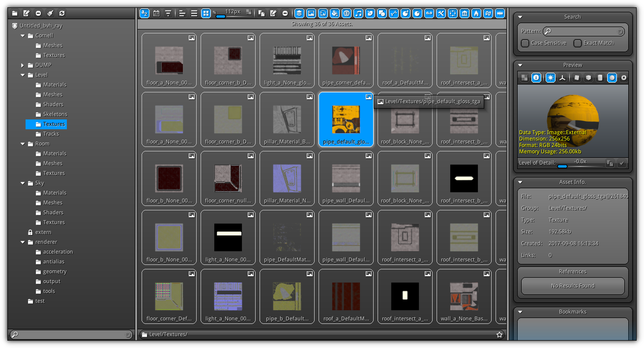The image size is (644, 348).
Task: Collapse the Asset Info panel
Action: (x=520, y=182)
